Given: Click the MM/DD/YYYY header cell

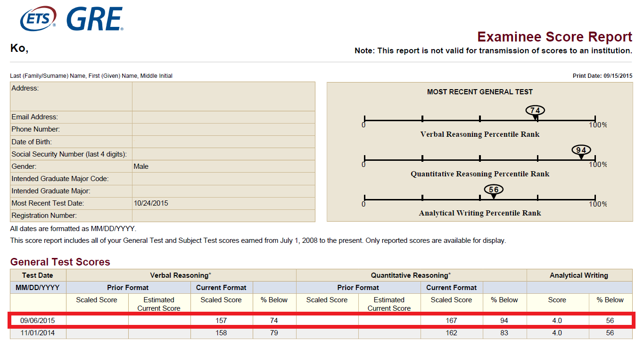Looking at the screenshot, I should point(38,288).
